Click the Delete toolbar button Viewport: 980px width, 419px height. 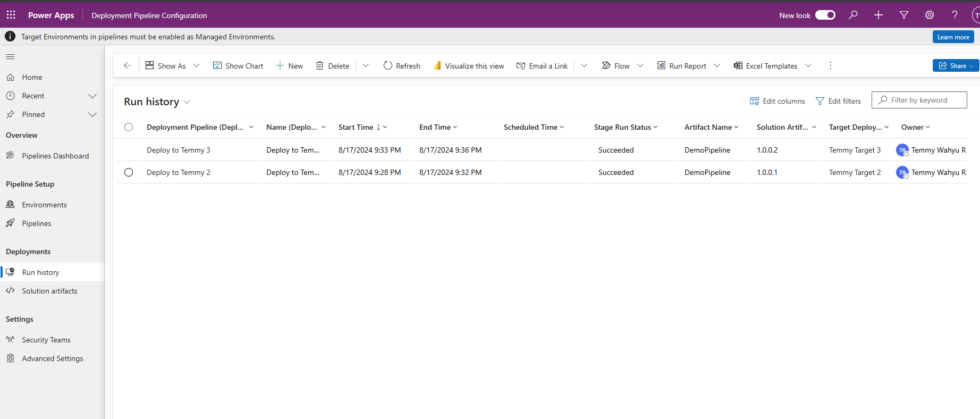tap(333, 65)
